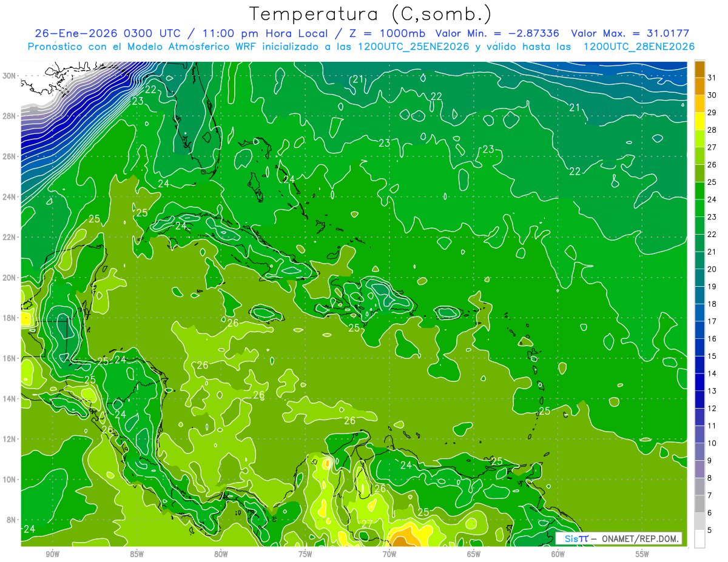Select the 55W longitude axis label

point(642,554)
